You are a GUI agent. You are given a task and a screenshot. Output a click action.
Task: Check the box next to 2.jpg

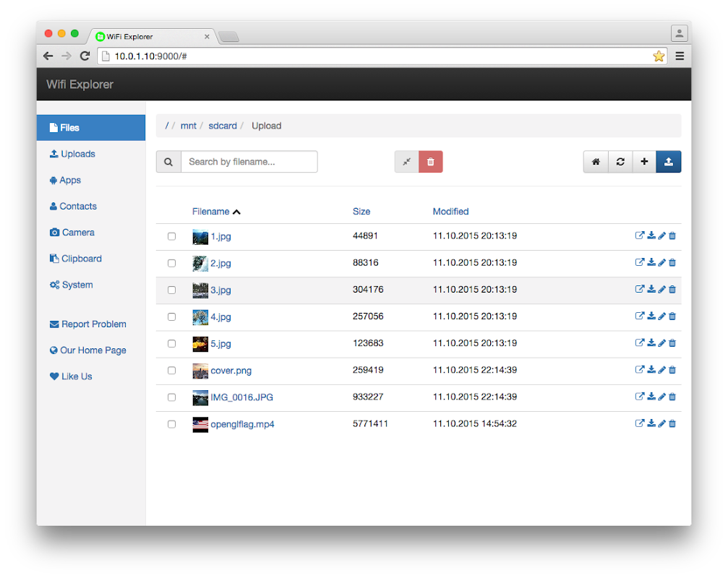(171, 263)
